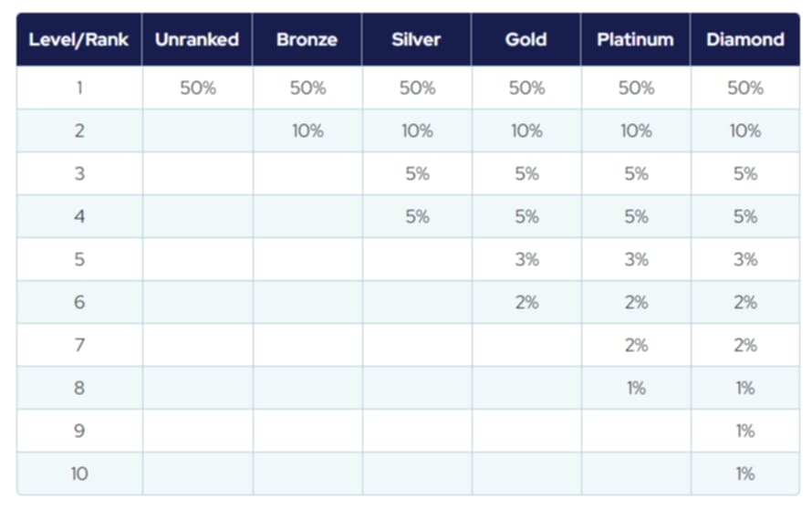Viewport: 812px width, 510px height.
Task: Click the empty Unranked level 5 cell
Action: coord(197,259)
